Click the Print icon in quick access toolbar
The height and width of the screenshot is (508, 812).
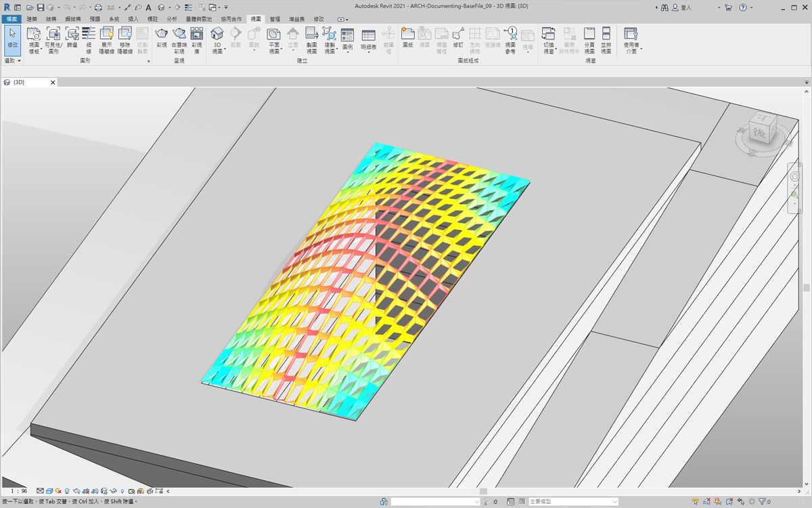coord(98,7)
